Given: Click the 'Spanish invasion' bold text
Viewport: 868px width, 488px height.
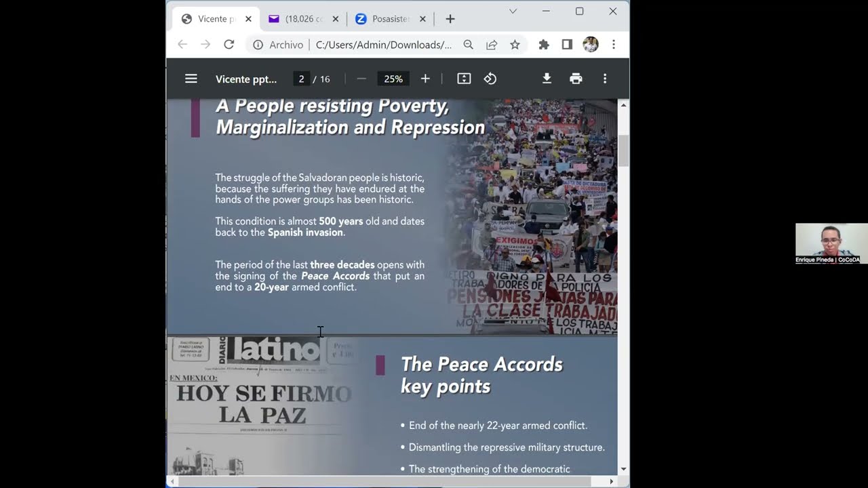Looking at the screenshot, I should coord(305,232).
